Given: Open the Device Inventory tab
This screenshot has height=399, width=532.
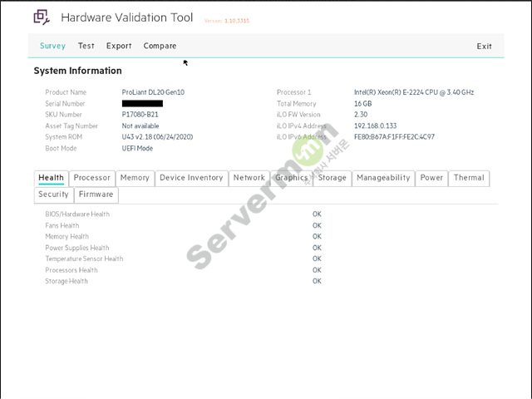Looking at the screenshot, I should [191, 178].
